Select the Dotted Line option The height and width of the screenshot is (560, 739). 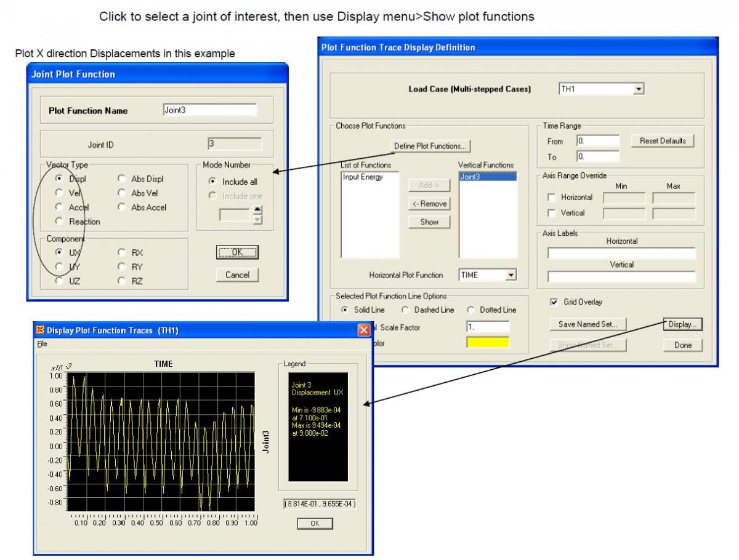click(471, 310)
